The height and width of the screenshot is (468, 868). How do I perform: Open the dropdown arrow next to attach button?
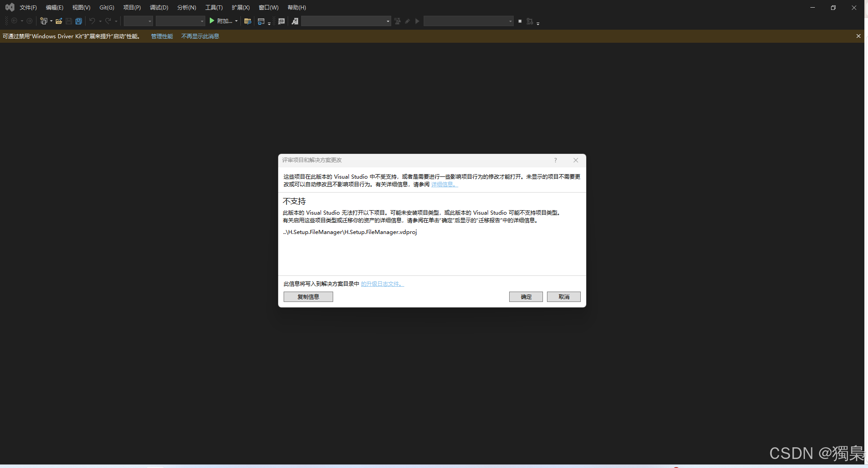(x=236, y=21)
